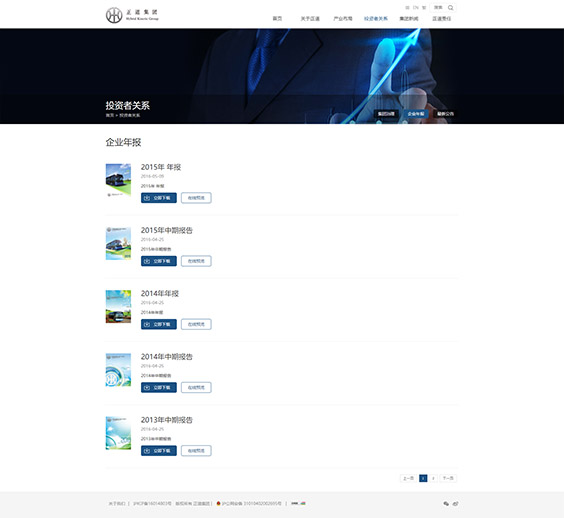Preview the 2015年 年报 online
Viewport: 564px width, 518px height.
[x=196, y=198]
